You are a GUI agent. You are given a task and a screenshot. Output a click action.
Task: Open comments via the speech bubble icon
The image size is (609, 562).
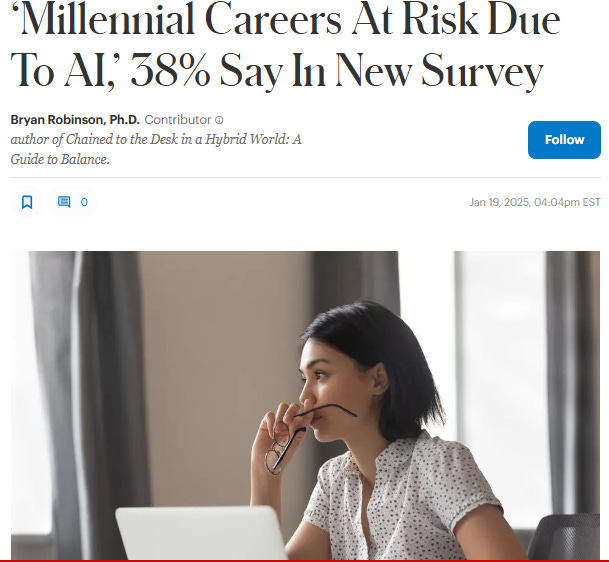[64, 202]
